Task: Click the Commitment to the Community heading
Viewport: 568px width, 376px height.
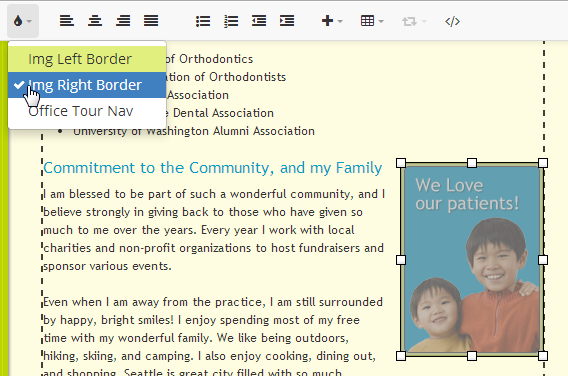Action: [x=213, y=168]
